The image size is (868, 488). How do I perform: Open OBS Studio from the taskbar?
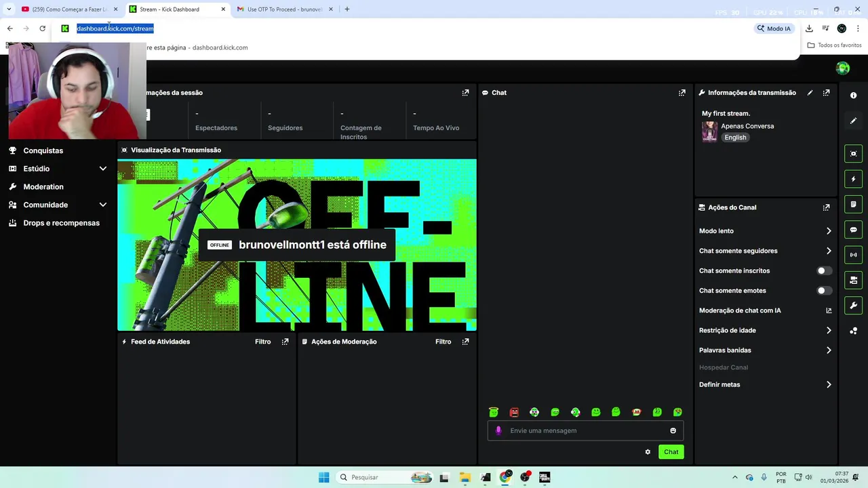click(525, 477)
